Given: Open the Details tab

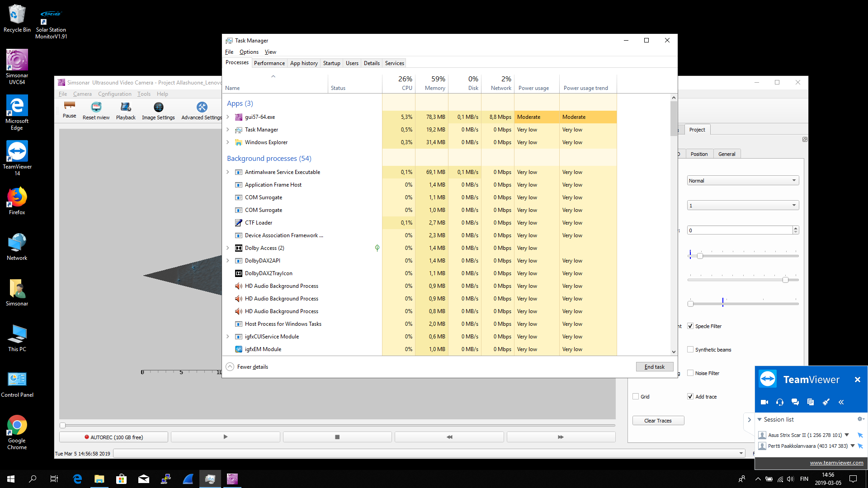Looking at the screenshot, I should point(372,63).
